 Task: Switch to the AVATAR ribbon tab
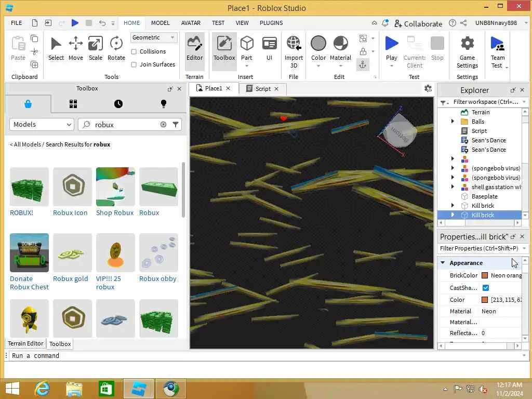[x=191, y=23]
